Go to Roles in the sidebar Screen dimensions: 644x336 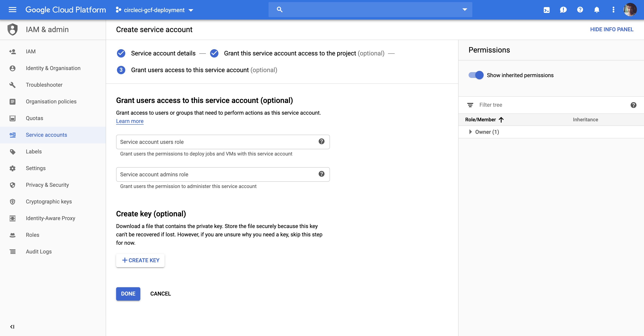33,235
